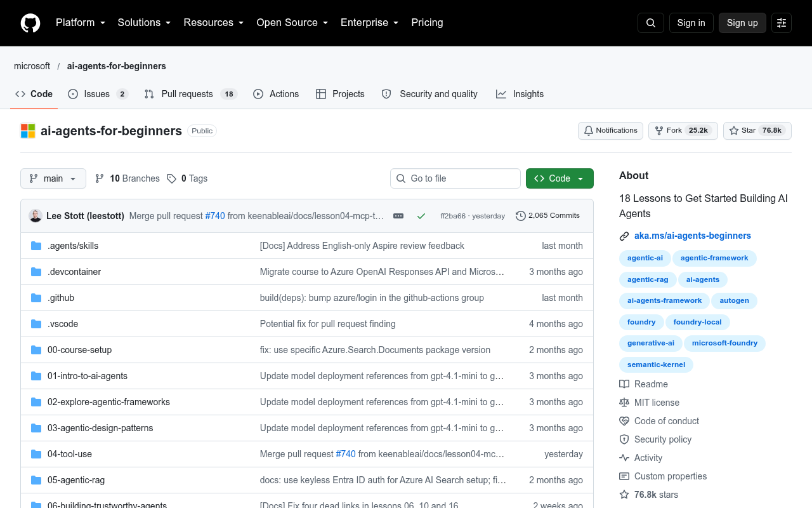Click the 01-intro-to-ai-agents folder icon
This screenshot has width=812, height=508.
pyautogui.click(x=36, y=376)
